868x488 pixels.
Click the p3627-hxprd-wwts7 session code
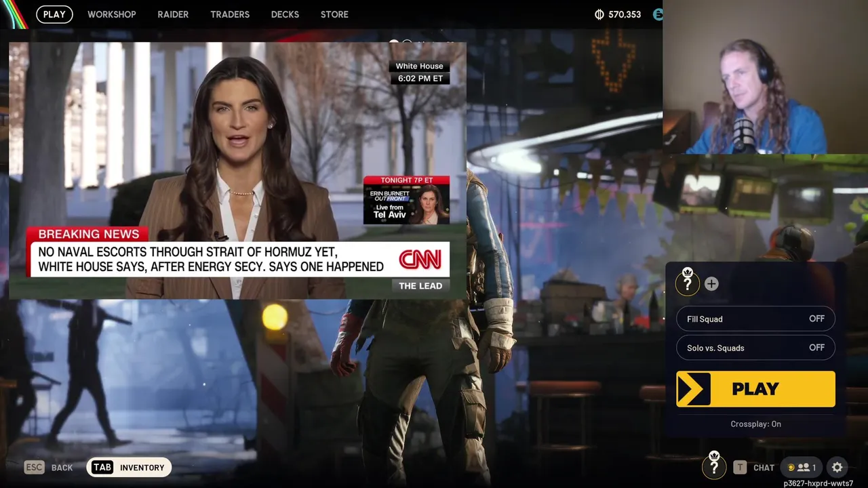pyautogui.click(x=818, y=483)
